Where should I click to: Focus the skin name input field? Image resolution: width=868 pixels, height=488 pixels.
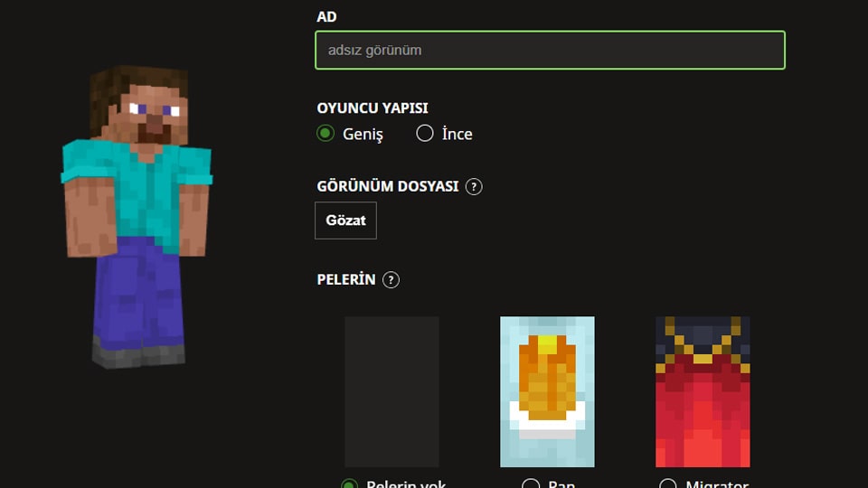click(550, 51)
